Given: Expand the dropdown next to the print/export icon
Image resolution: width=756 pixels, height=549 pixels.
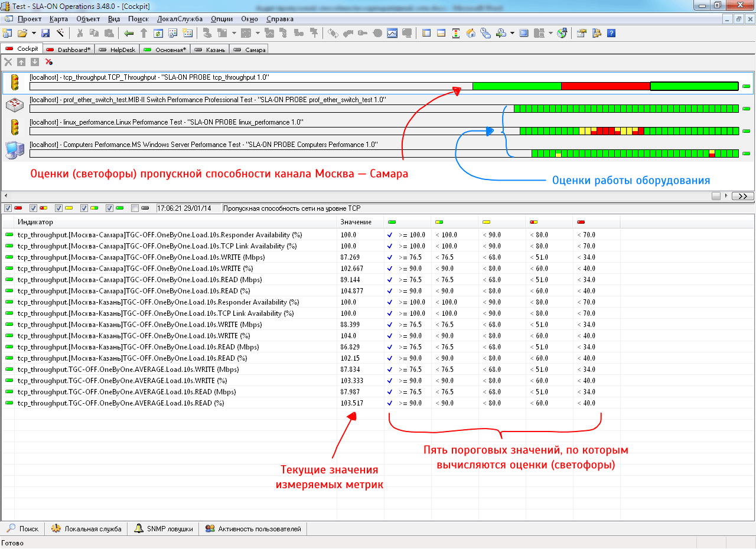Looking at the screenshot, I should (512, 33).
